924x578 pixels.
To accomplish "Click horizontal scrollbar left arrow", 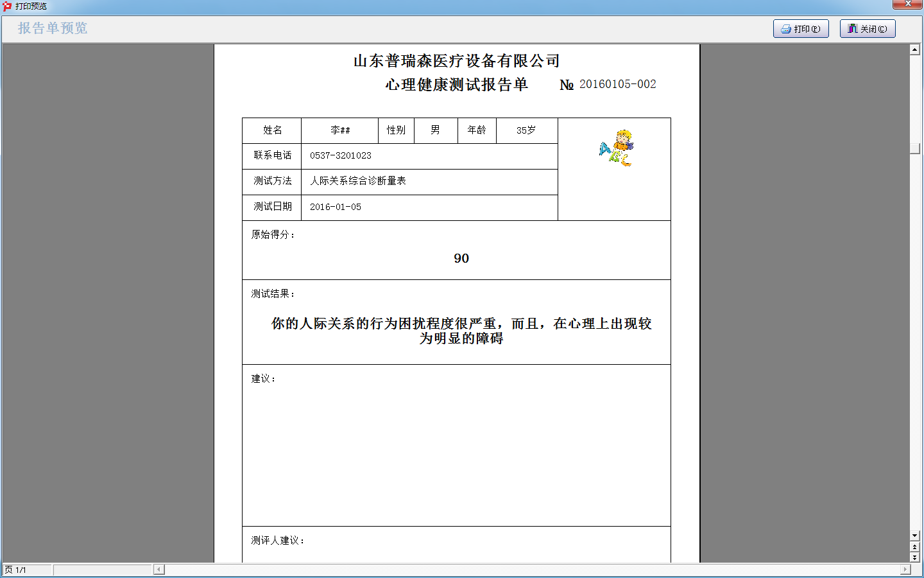I will (159, 570).
